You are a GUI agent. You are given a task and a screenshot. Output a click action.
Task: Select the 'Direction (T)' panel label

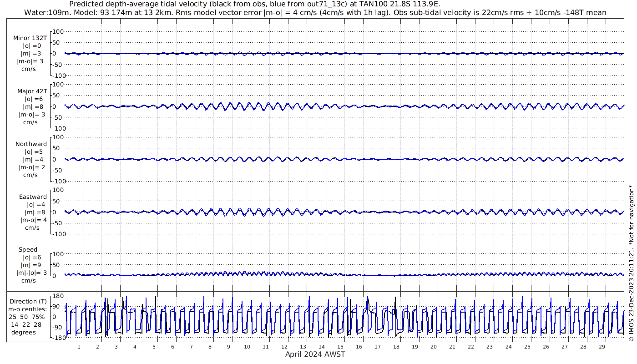tap(28, 301)
